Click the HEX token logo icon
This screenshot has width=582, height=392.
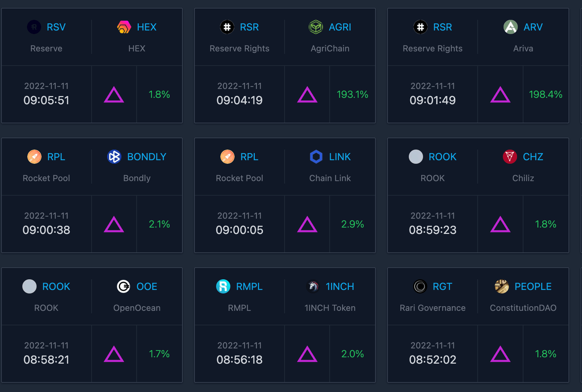[x=124, y=27]
